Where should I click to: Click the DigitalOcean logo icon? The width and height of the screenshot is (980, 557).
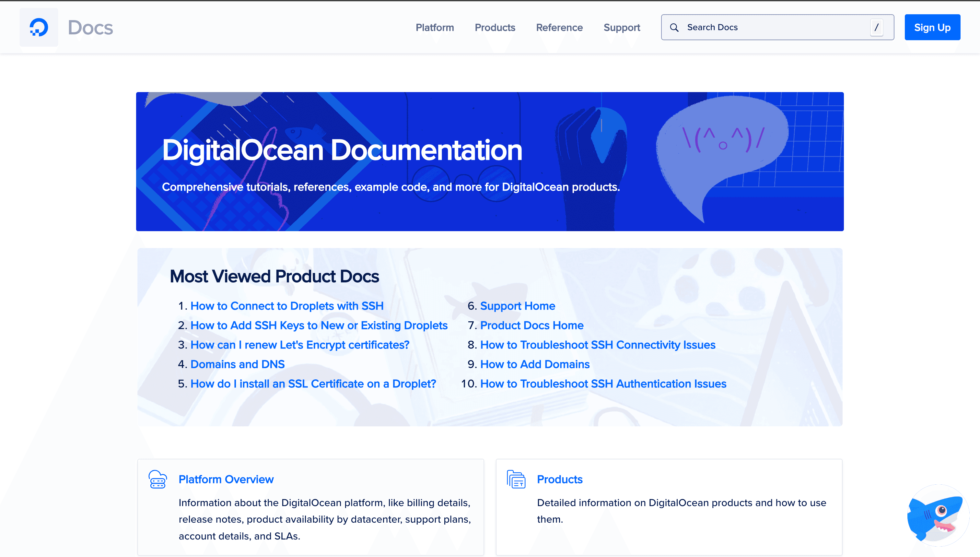pyautogui.click(x=39, y=27)
